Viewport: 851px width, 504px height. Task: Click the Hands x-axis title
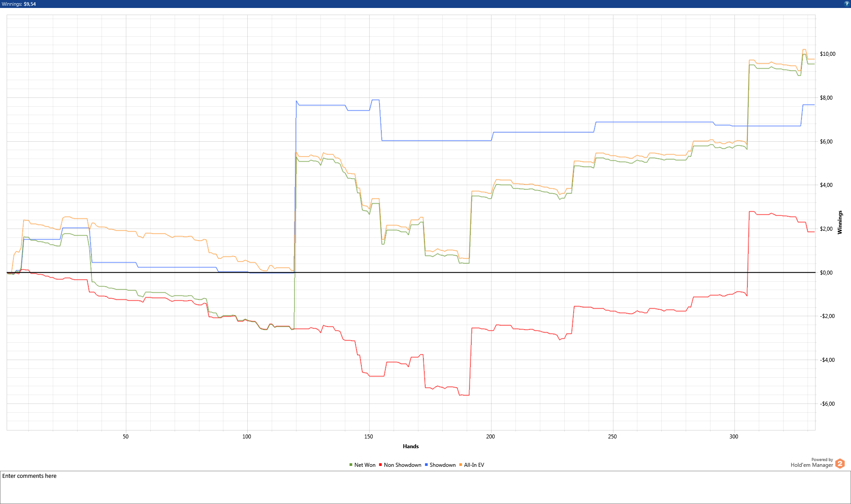point(410,446)
